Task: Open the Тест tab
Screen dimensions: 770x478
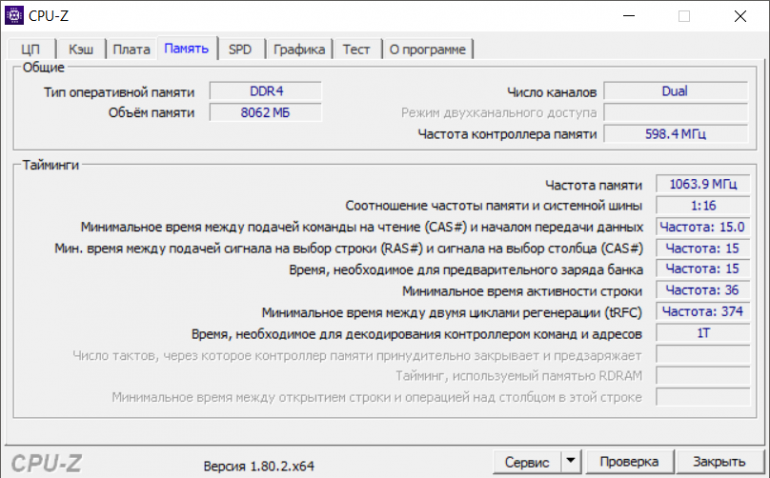Action: coord(357,49)
